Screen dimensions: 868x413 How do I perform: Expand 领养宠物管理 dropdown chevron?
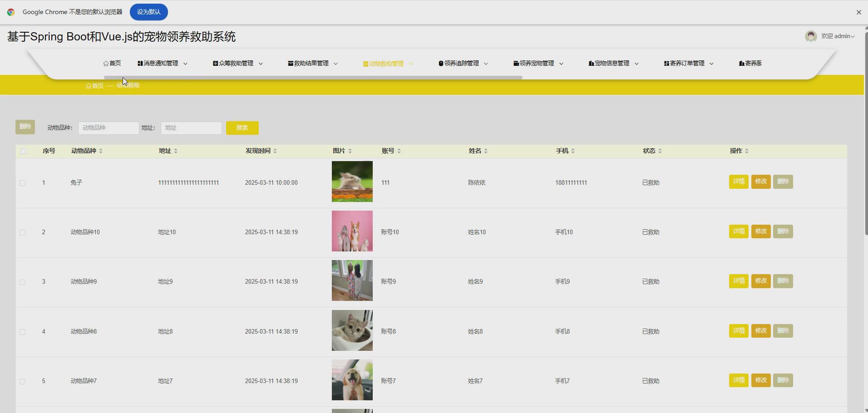(561, 64)
